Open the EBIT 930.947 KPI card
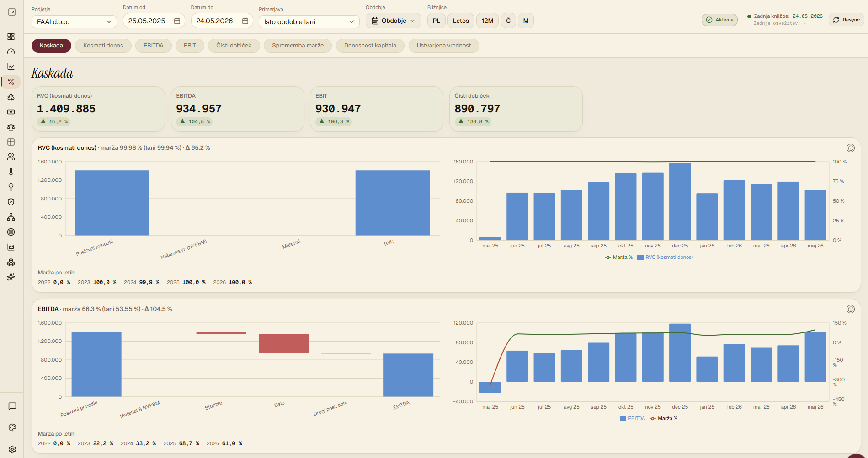Image resolution: width=868 pixels, height=458 pixels. [x=377, y=109]
